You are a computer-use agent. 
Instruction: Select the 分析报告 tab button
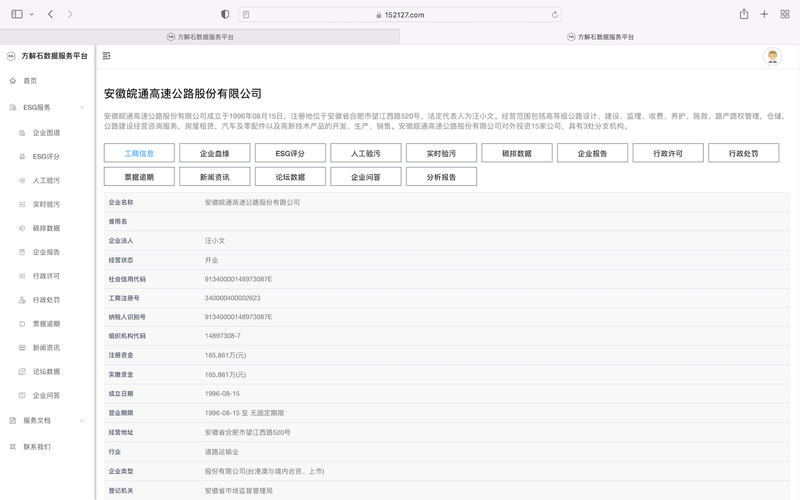click(441, 177)
